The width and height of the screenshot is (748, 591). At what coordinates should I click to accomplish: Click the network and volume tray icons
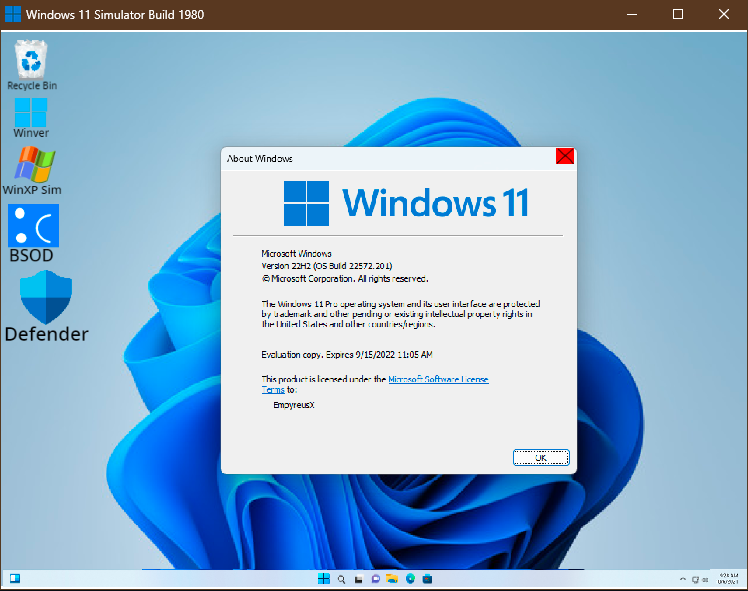tap(700, 580)
